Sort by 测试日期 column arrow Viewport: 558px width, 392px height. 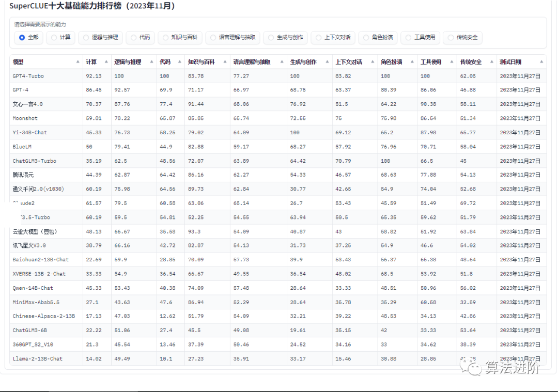point(541,62)
